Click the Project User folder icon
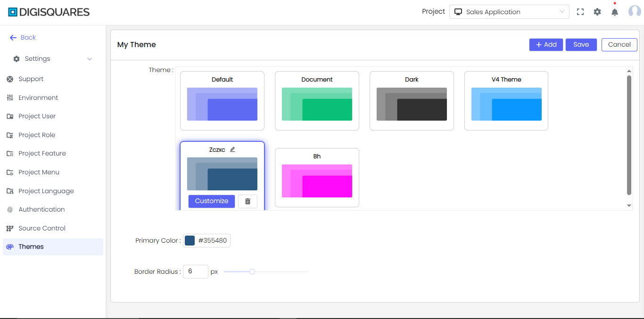Image resolution: width=644 pixels, height=319 pixels. point(10,116)
